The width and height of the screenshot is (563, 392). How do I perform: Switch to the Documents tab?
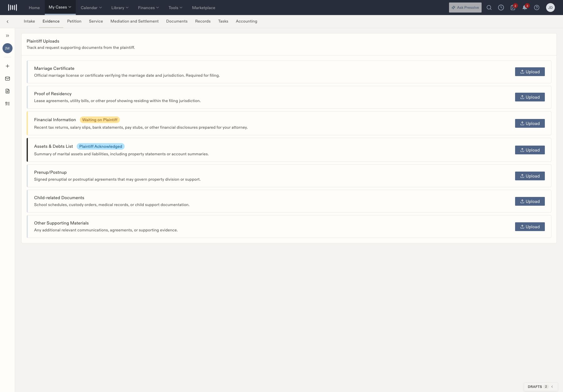tap(177, 21)
